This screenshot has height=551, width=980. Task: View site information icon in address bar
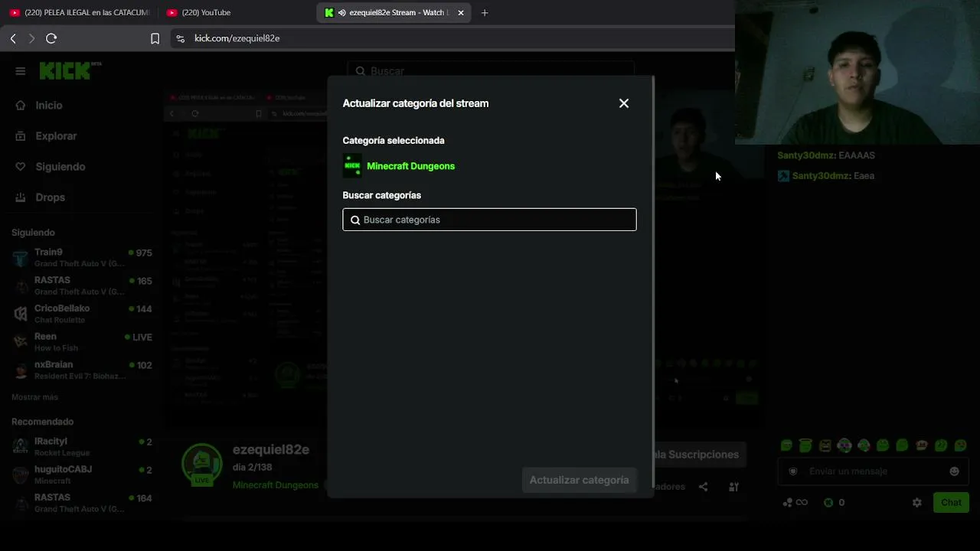coord(180,38)
